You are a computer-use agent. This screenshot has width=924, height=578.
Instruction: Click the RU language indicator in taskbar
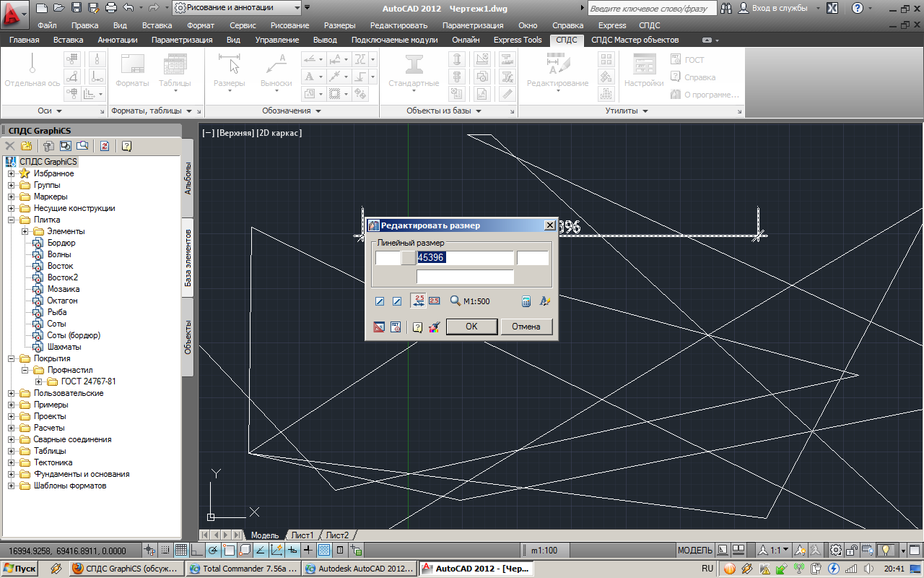[707, 569]
